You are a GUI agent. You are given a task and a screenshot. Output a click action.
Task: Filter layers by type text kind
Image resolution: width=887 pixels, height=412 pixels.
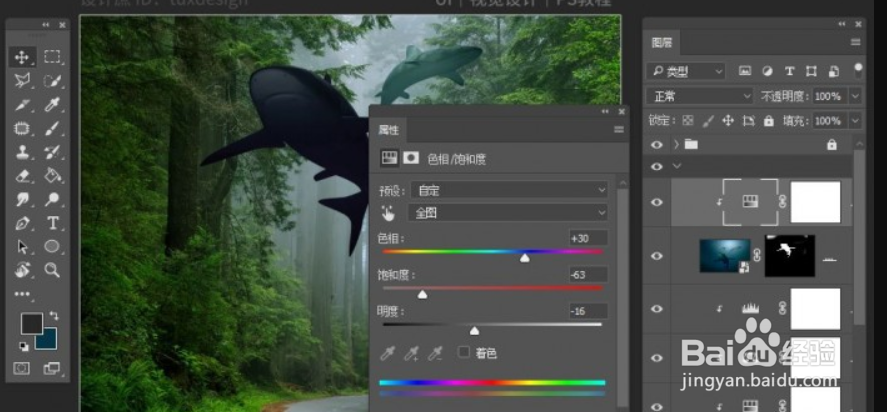point(789,71)
